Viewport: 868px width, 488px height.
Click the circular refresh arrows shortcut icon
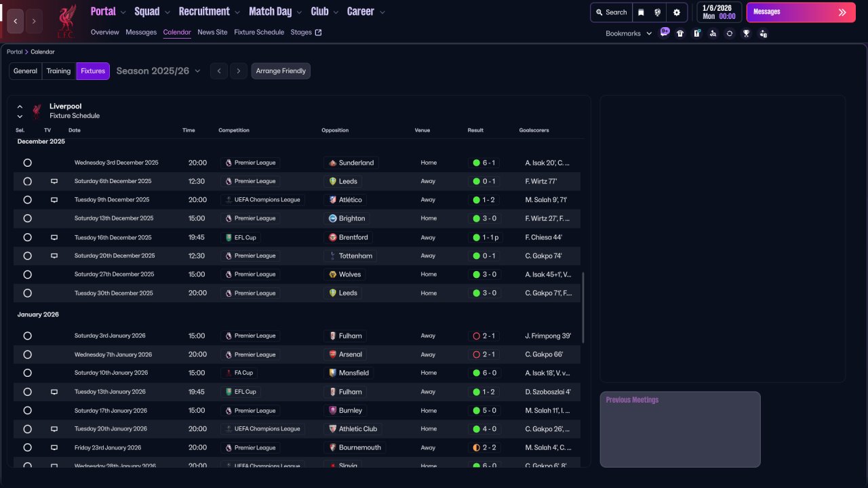[730, 33]
